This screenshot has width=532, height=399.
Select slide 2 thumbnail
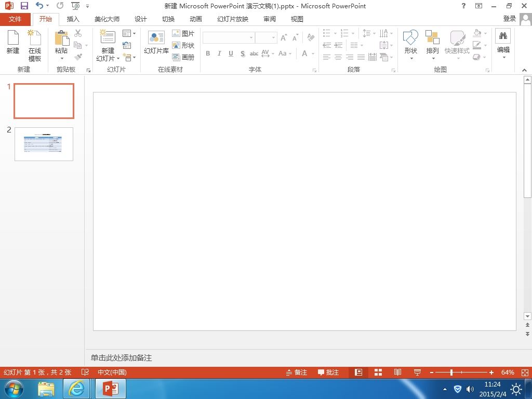44,144
